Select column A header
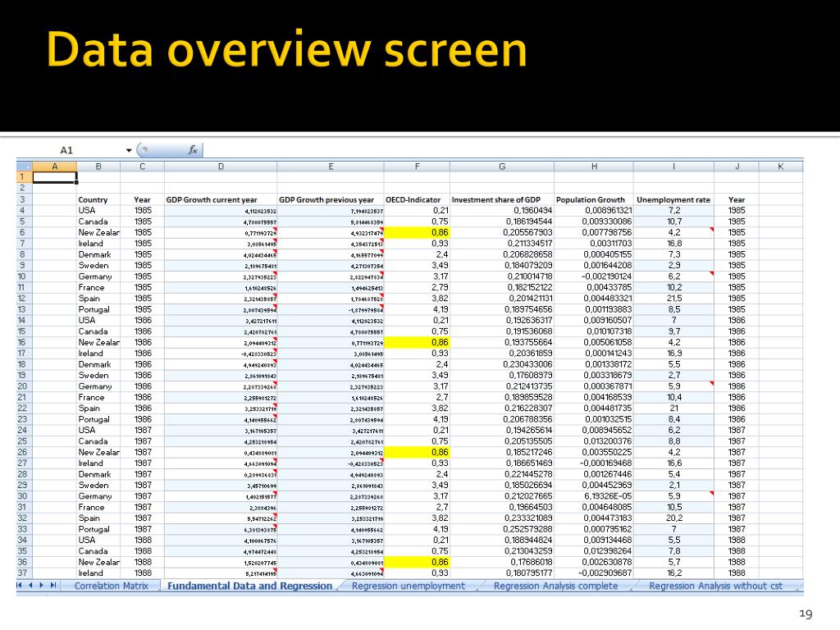840x630 pixels. click(55, 167)
